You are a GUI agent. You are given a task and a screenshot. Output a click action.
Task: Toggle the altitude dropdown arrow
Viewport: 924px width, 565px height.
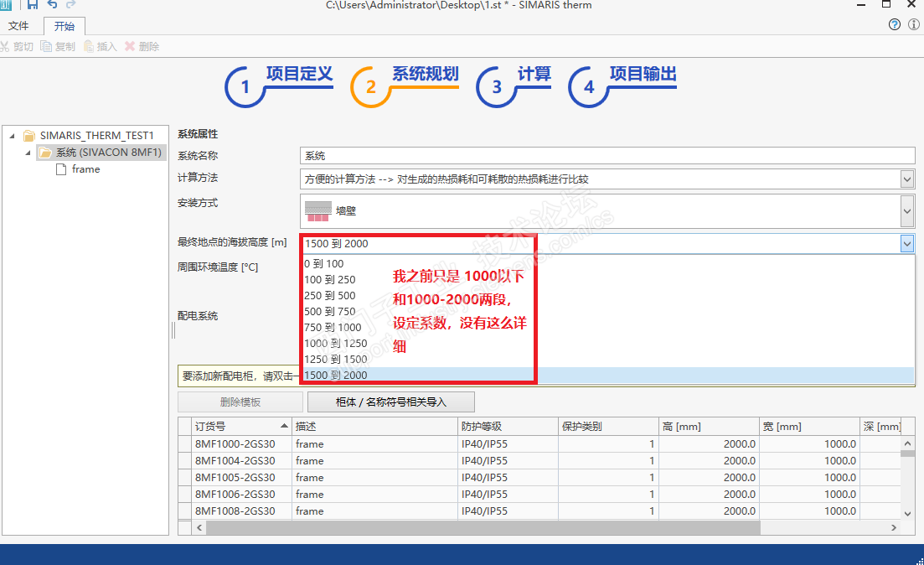coord(907,244)
